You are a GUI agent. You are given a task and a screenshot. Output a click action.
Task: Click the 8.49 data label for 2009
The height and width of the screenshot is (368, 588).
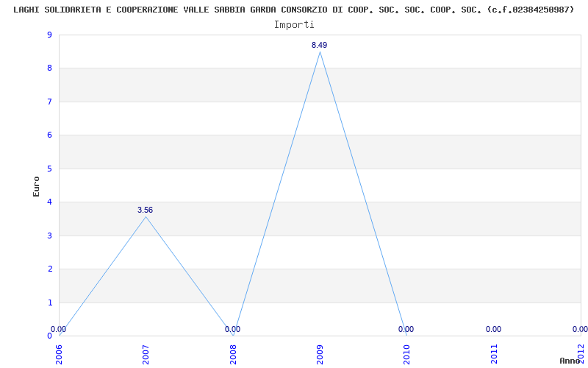click(x=320, y=45)
